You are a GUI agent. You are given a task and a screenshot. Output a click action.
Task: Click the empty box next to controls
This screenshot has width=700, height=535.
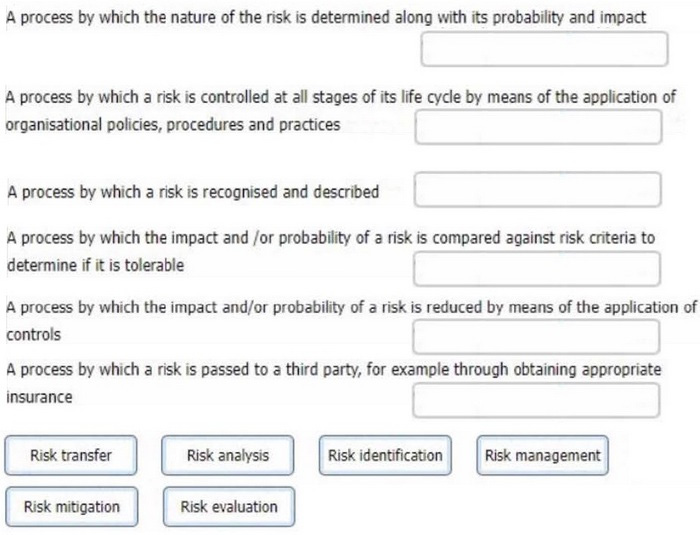point(536,337)
